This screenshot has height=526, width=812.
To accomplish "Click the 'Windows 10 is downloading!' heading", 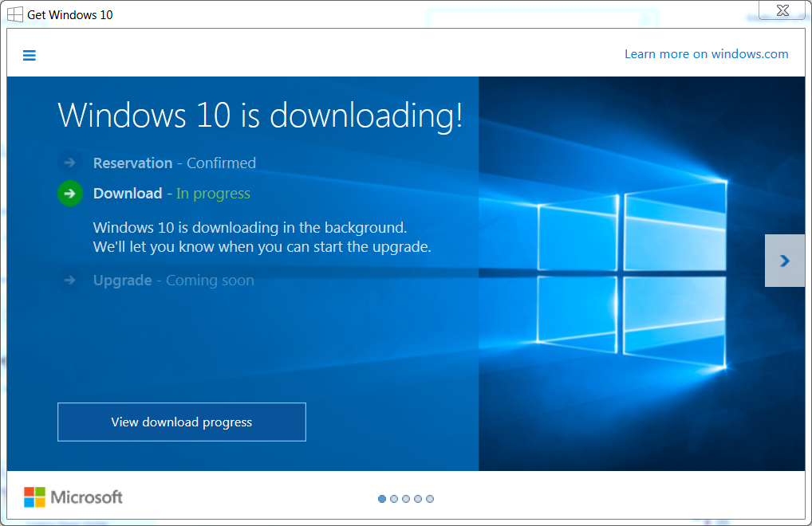I will (x=260, y=115).
